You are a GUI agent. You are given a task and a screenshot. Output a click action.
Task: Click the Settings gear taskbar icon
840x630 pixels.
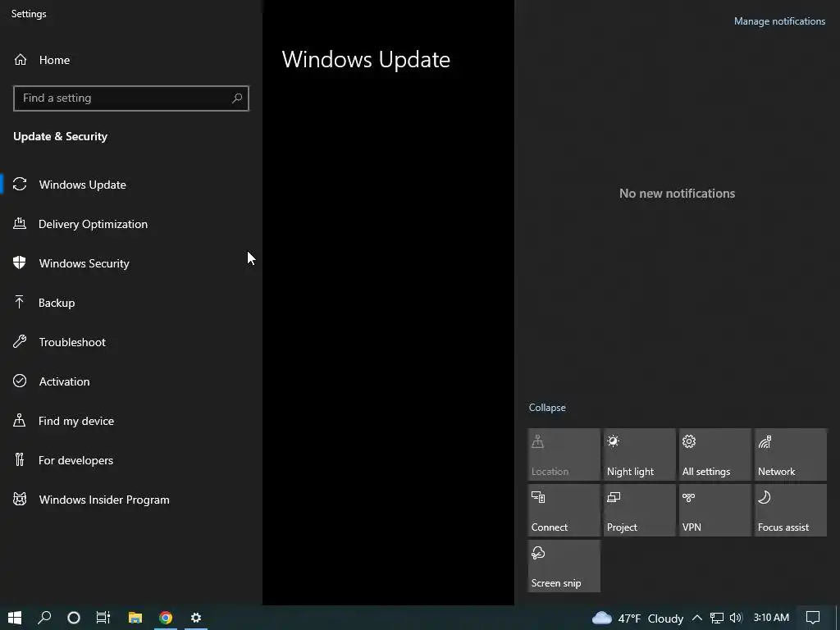point(196,618)
